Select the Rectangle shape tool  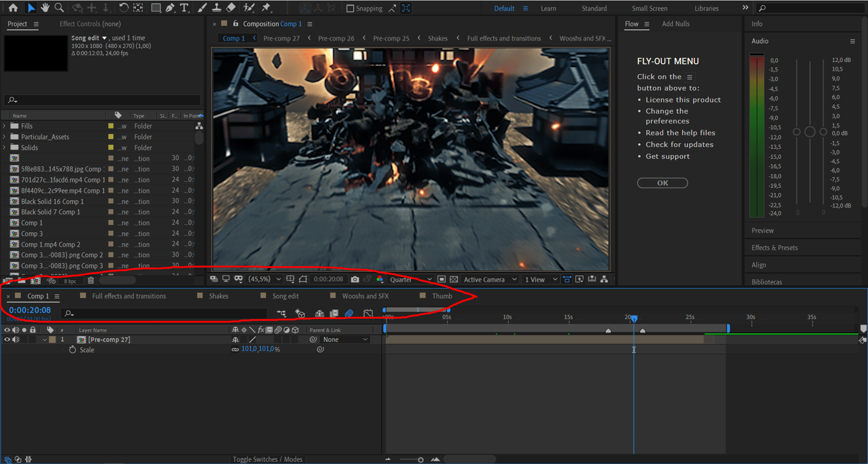click(156, 8)
